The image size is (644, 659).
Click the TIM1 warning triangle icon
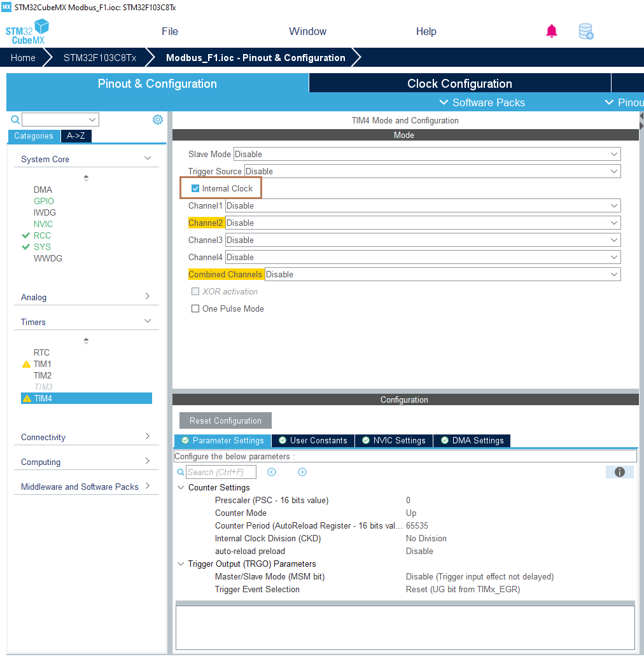pos(26,364)
